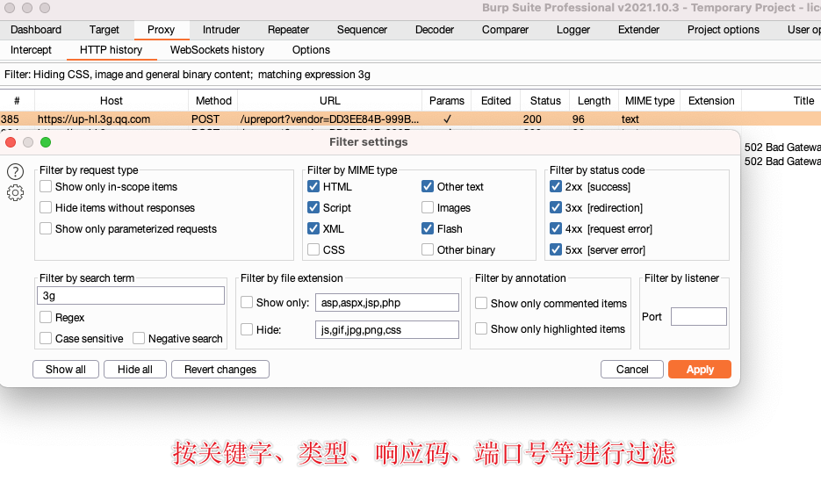Focus the search term field containing 3g
Image resolution: width=821 pixels, height=504 pixels.
coord(131,296)
